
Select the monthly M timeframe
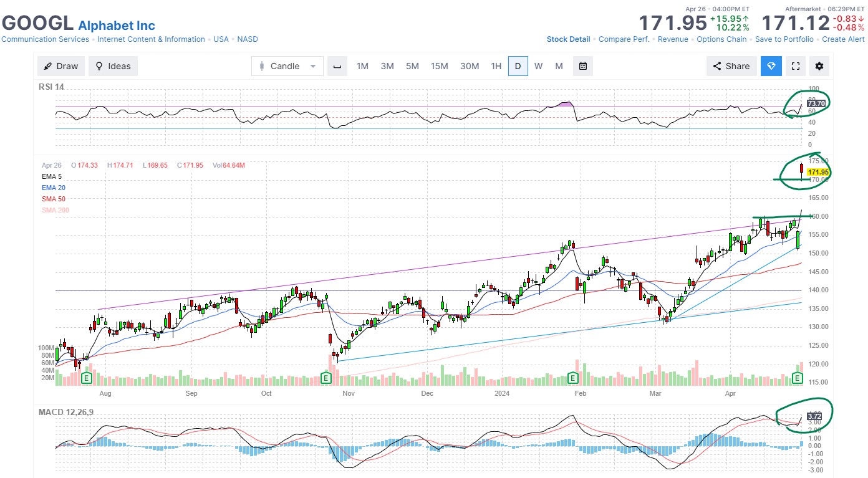[x=559, y=66]
